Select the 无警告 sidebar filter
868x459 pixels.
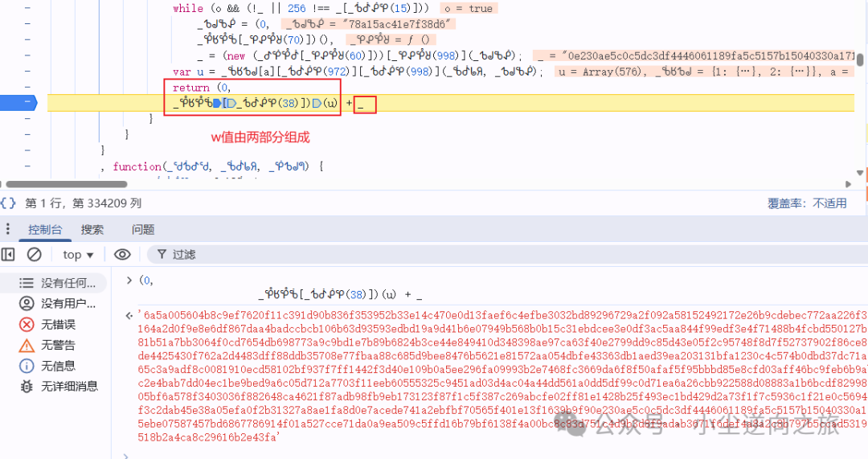tap(55, 345)
